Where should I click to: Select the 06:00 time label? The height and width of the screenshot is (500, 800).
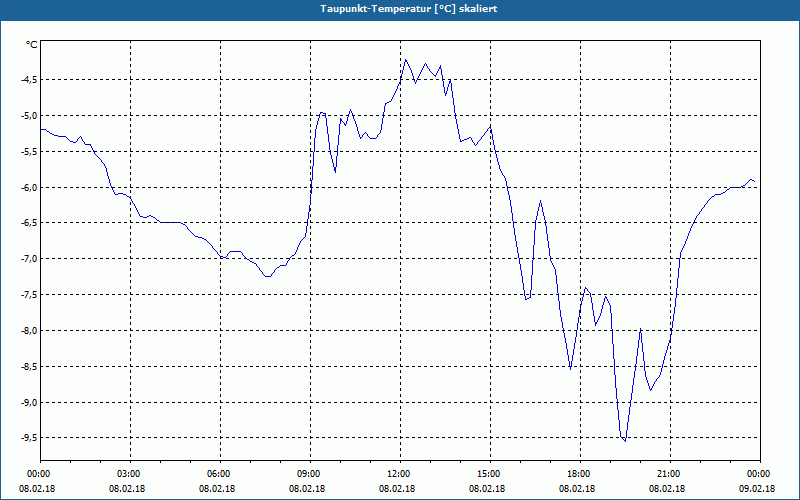[x=217, y=474]
